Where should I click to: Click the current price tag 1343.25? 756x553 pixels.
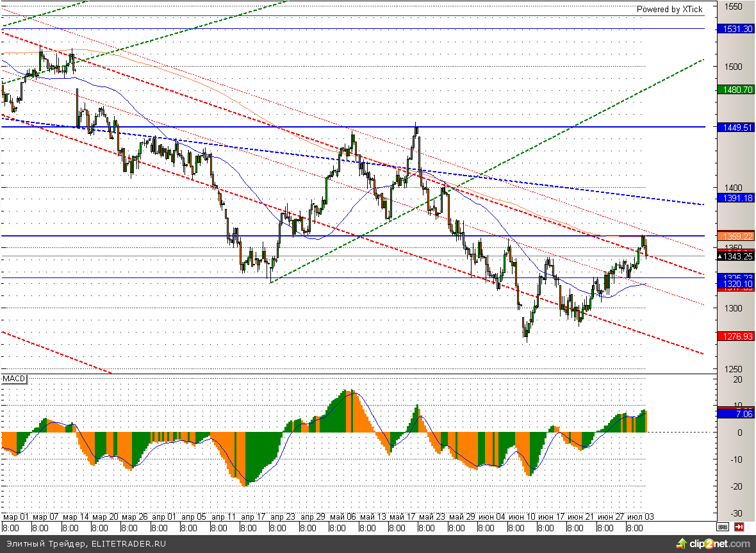(736, 256)
